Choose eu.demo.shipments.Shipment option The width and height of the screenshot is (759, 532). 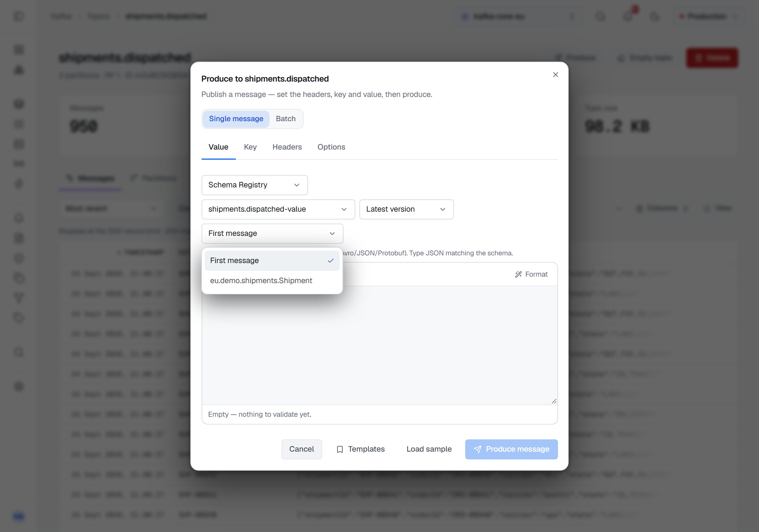click(272, 280)
